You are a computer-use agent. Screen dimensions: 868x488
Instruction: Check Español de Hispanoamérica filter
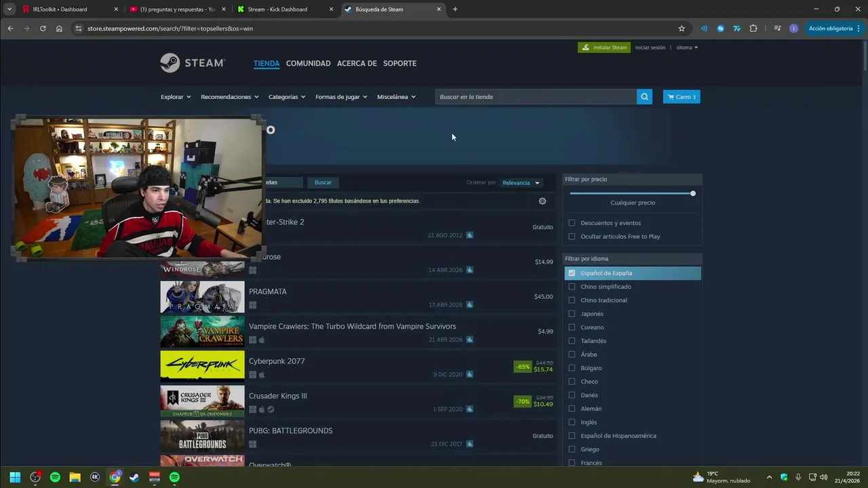572,436
